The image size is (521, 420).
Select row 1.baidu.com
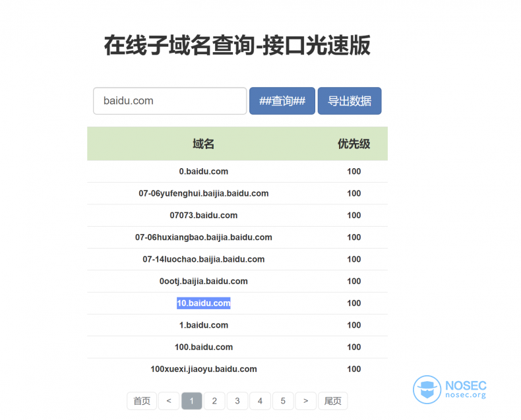[x=237, y=325]
